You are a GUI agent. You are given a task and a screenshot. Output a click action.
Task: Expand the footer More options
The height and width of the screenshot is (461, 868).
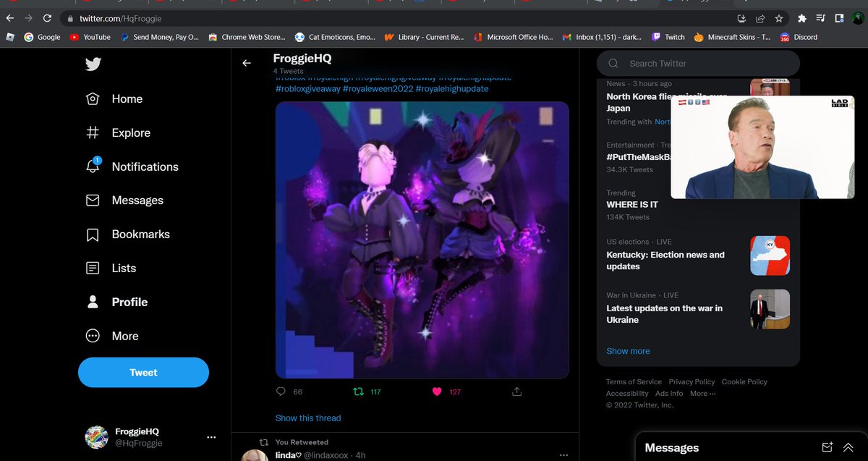coord(702,393)
